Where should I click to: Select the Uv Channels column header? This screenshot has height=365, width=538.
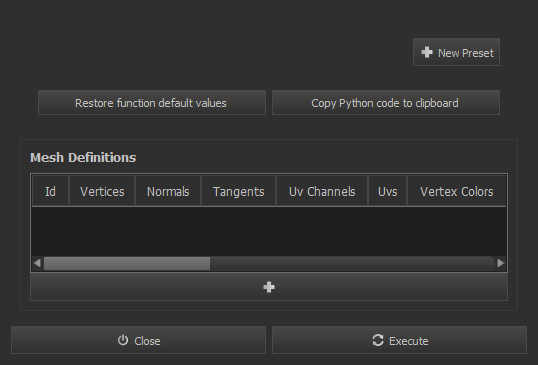point(322,191)
